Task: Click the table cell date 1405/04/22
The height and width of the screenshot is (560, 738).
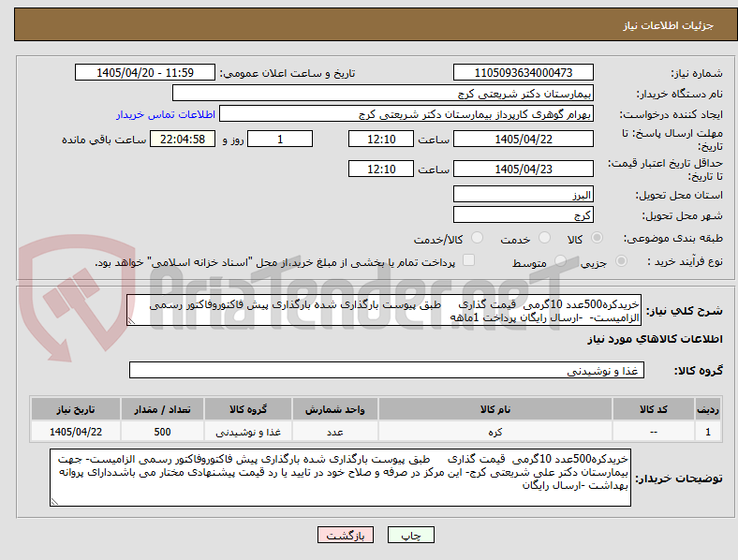Action: coord(76,432)
